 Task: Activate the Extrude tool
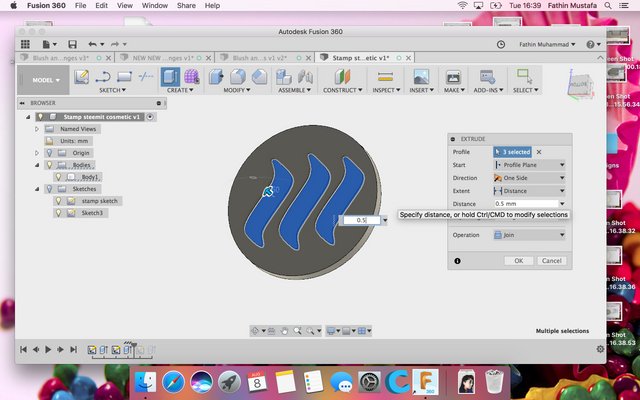(x=170, y=77)
